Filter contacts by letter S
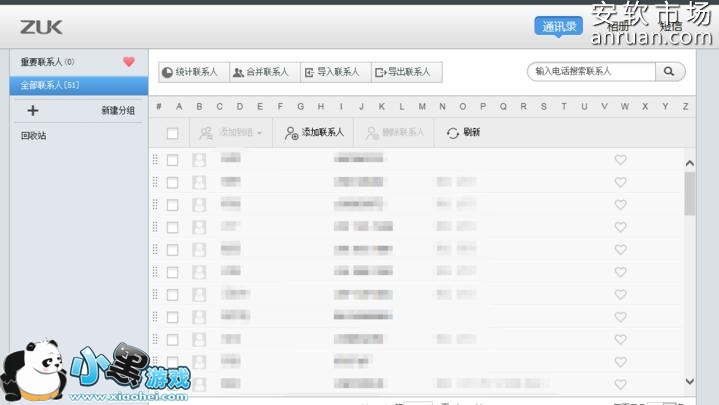The image size is (719, 405). pos(543,106)
